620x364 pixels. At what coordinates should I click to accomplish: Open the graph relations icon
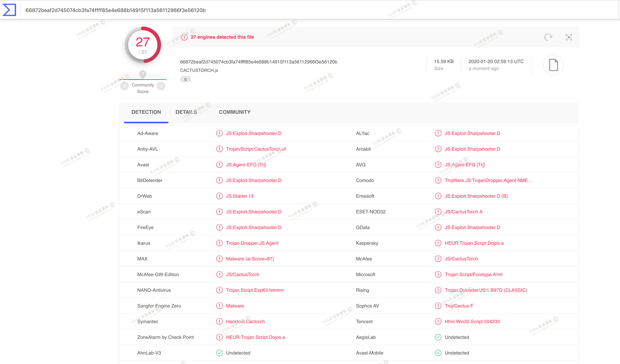click(x=569, y=37)
